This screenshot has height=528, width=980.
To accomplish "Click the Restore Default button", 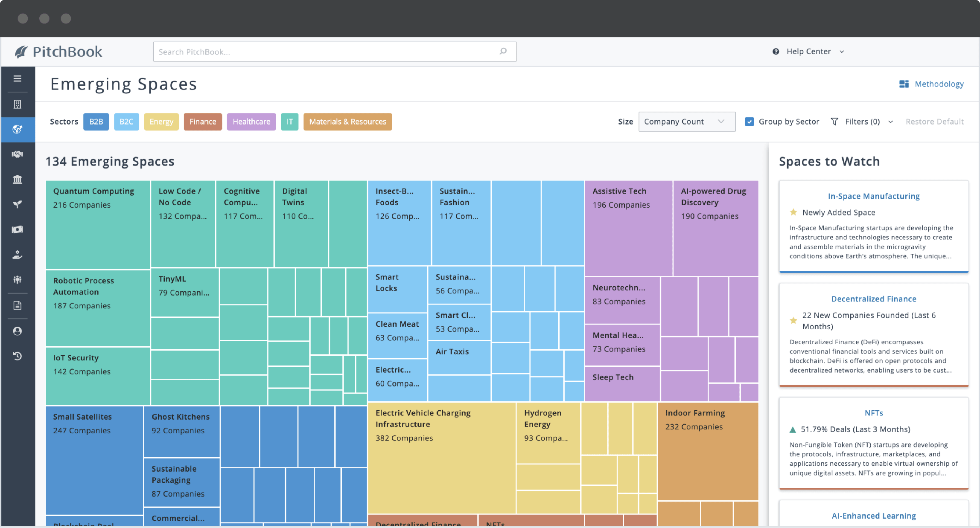I will (934, 122).
